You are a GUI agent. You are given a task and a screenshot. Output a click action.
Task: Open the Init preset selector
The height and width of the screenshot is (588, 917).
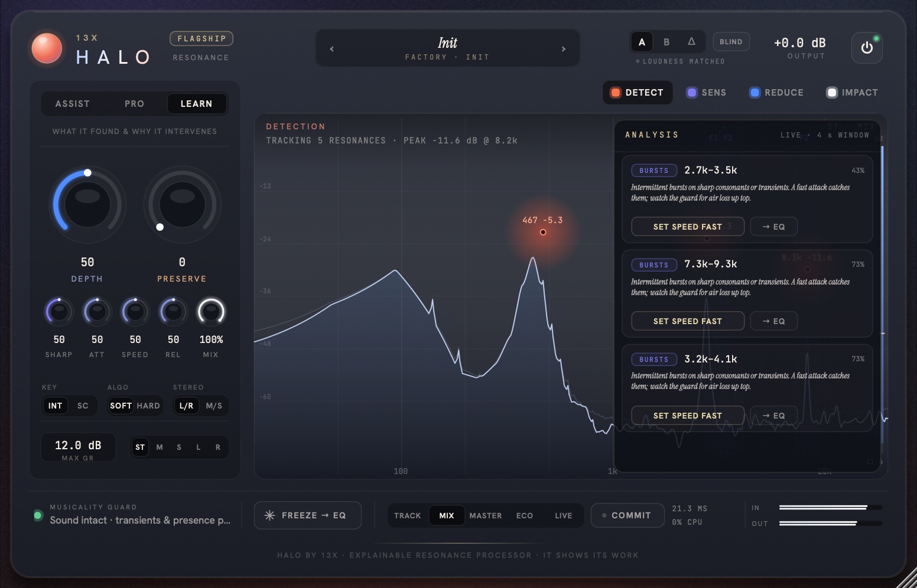447,48
